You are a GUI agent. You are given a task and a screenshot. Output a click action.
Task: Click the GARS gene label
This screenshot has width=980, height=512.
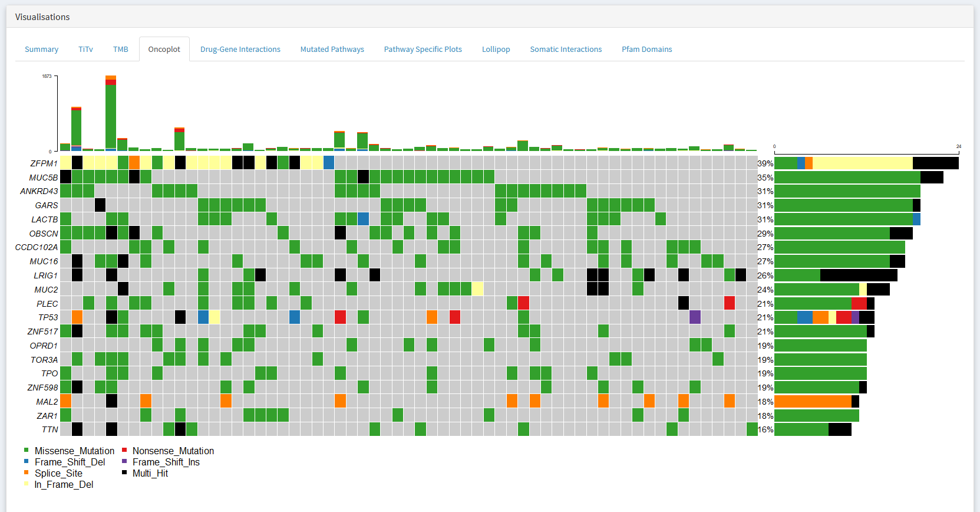47,205
